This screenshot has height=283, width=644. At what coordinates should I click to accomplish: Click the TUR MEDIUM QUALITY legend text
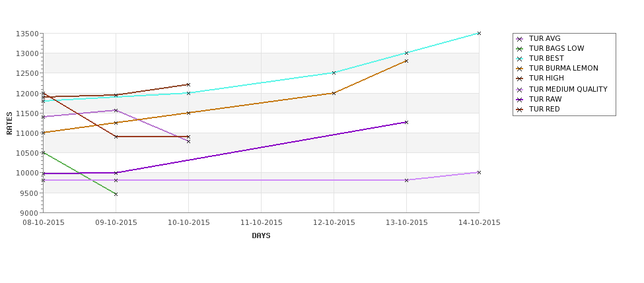(568, 90)
